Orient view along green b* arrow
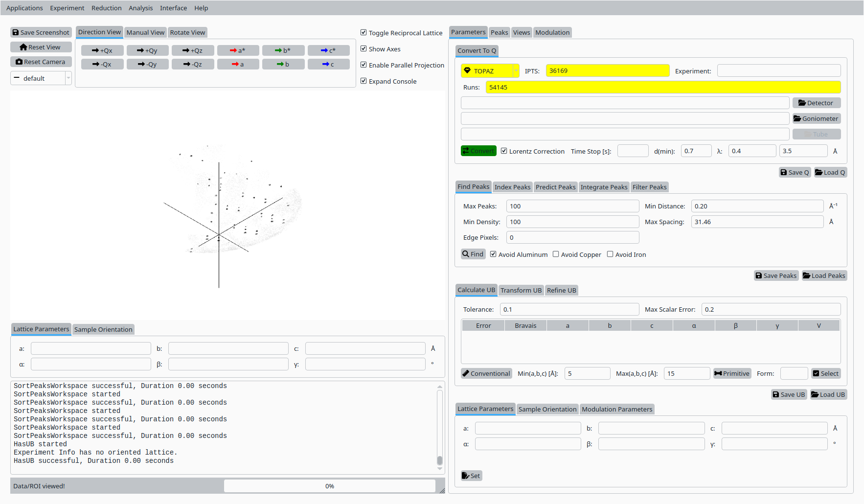864x504 pixels. point(283,50)
